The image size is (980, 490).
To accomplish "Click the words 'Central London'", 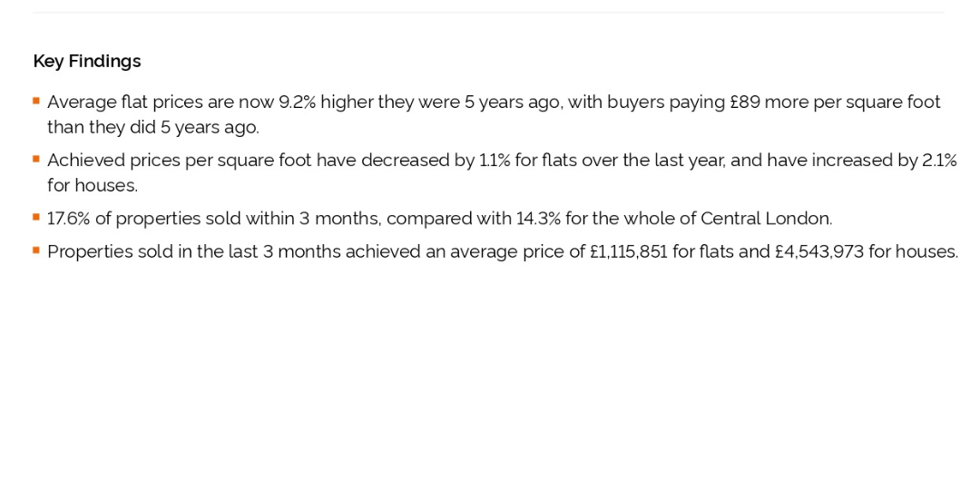I will (x=766, y=219).
